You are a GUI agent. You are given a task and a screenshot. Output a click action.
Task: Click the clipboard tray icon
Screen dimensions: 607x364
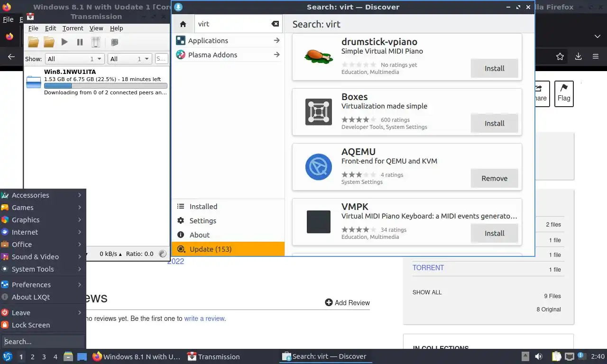557,356
